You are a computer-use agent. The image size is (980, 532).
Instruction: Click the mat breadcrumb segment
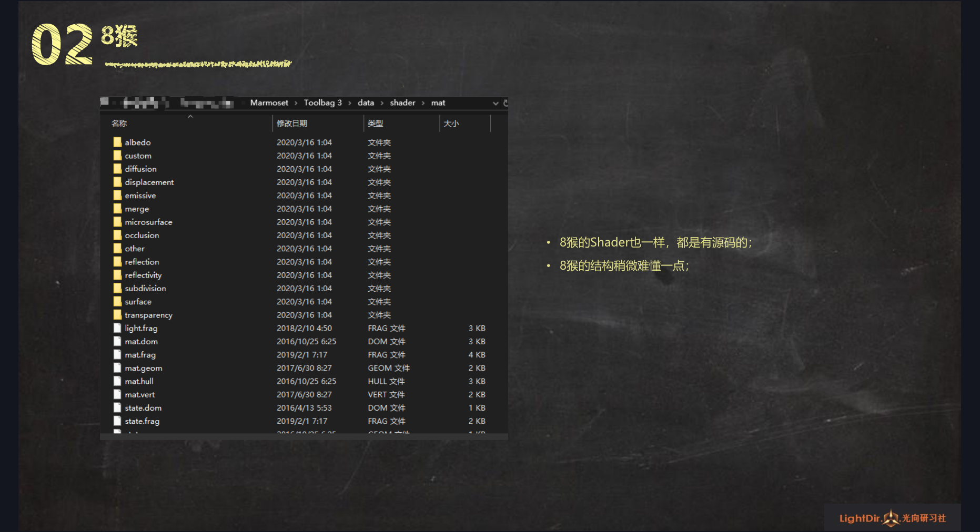pos(438,103)
